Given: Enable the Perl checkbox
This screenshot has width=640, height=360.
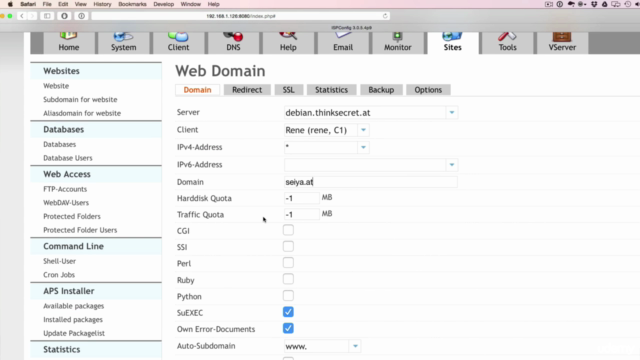Looking at the screenshot, I should (x=288, y=263).
